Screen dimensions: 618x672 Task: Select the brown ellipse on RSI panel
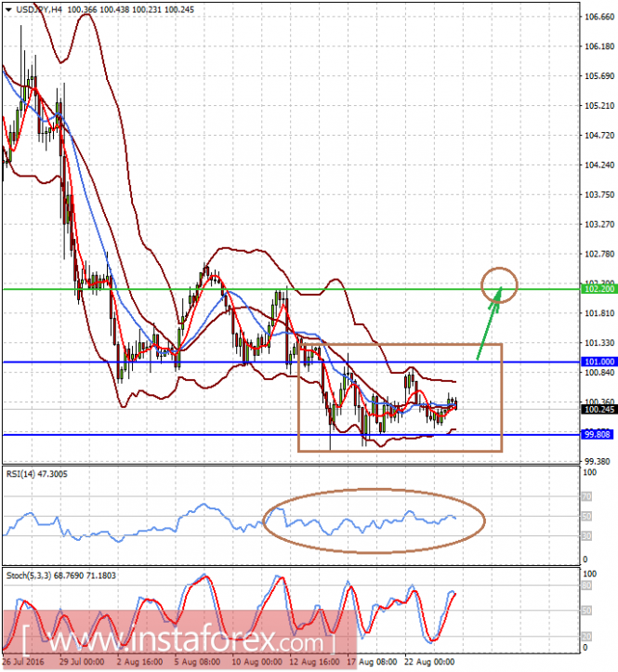click(x=374, y=520)
